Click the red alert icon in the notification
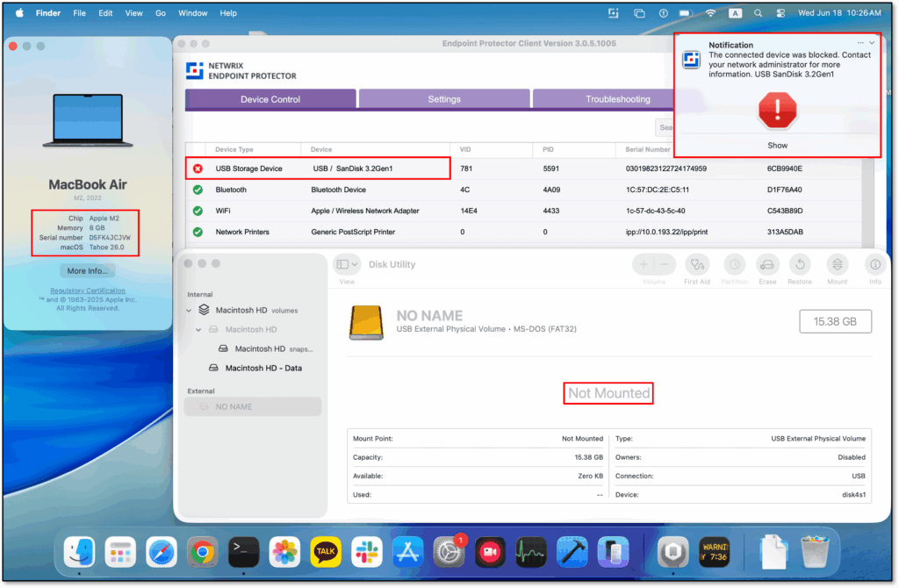This screenshot has height=588, width=899. pyautogui.click(x=778, y=110)
